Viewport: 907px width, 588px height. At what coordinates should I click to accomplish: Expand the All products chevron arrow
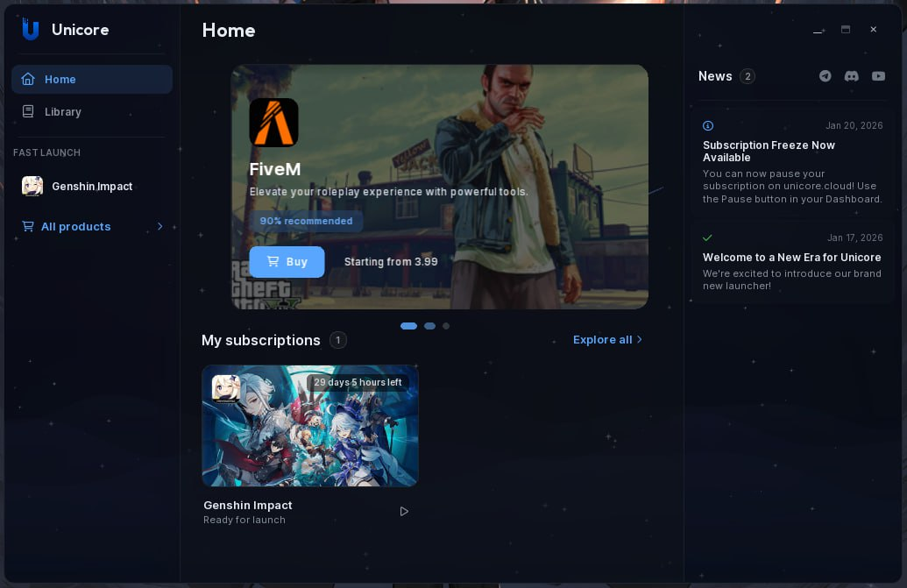[x=159, y=227]
